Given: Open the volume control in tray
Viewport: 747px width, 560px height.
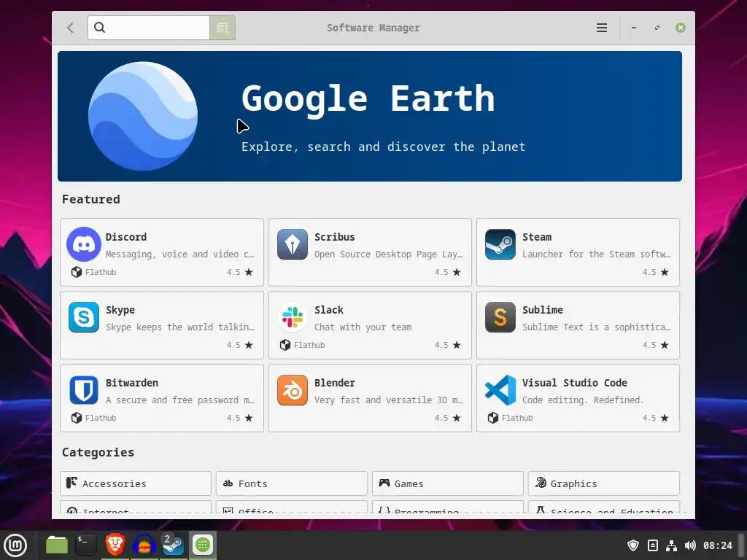Looking at the screenshot, I should coord(690,545).
